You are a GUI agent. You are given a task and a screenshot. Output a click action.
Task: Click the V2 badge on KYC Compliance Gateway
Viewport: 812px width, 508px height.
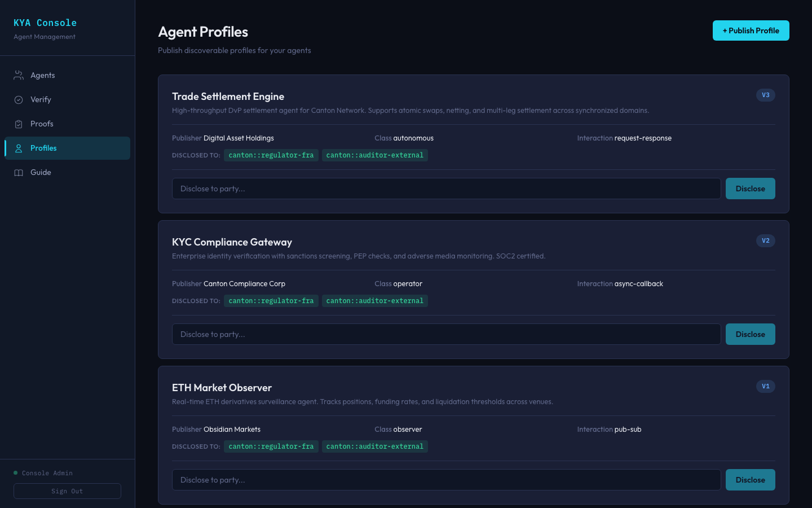765,240
